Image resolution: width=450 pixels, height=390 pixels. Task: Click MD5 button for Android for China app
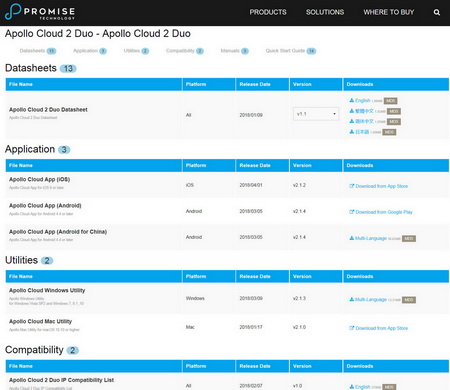[x=409, y=239]
